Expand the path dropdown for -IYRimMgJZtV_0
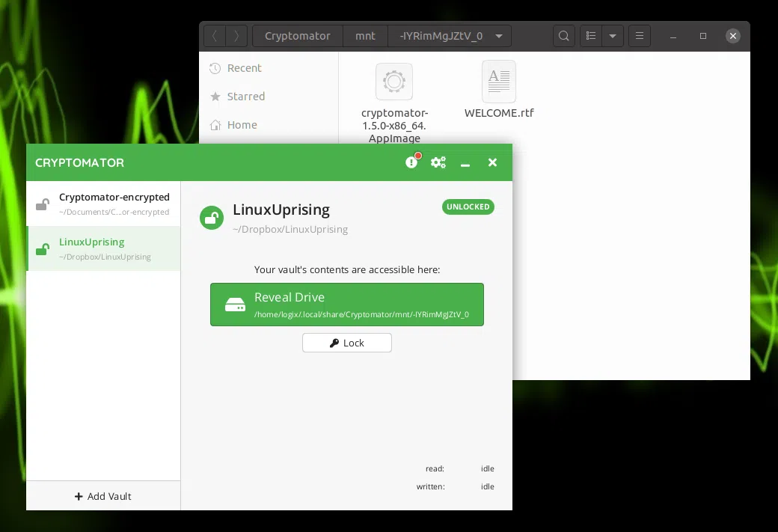Screen dimensions: 778x532 (499, 36)
